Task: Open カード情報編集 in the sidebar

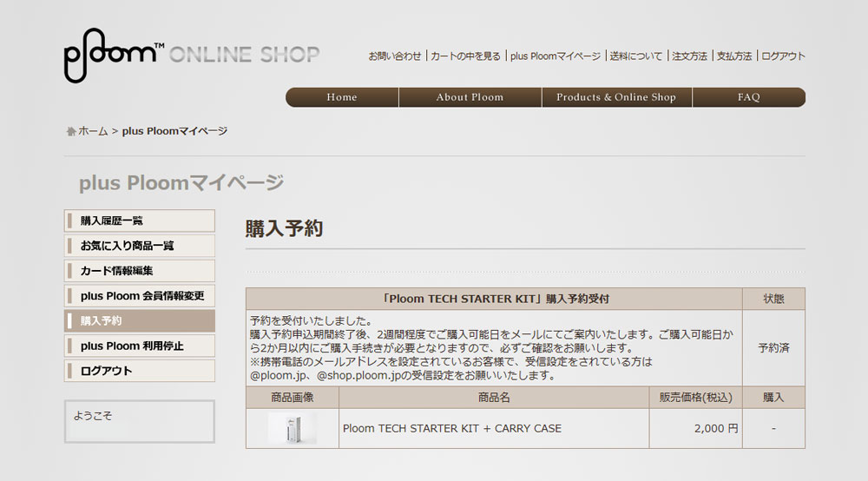Action: coord(140,271)
